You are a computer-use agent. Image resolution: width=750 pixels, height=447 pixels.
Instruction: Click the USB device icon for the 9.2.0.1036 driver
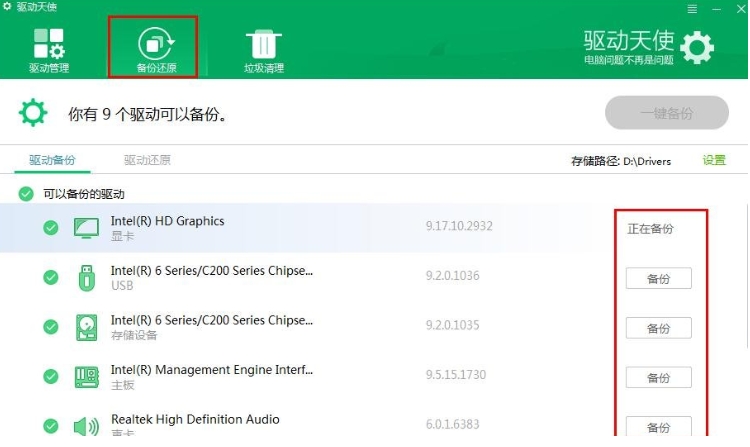coord(87,278)
